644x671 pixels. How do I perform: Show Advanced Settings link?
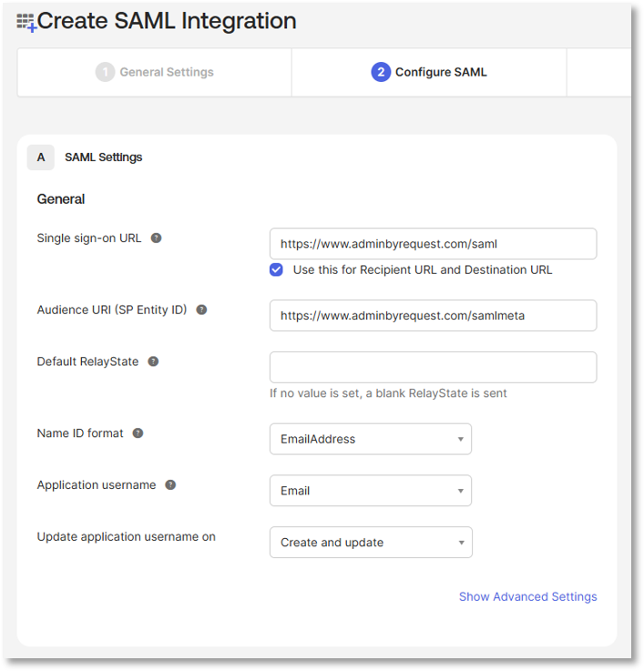(527, 596)
